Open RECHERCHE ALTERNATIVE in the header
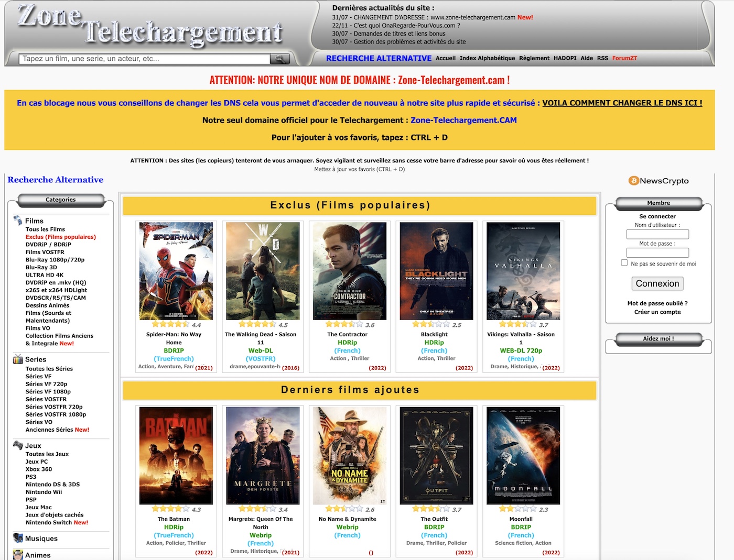 click(x=379, y=58)
